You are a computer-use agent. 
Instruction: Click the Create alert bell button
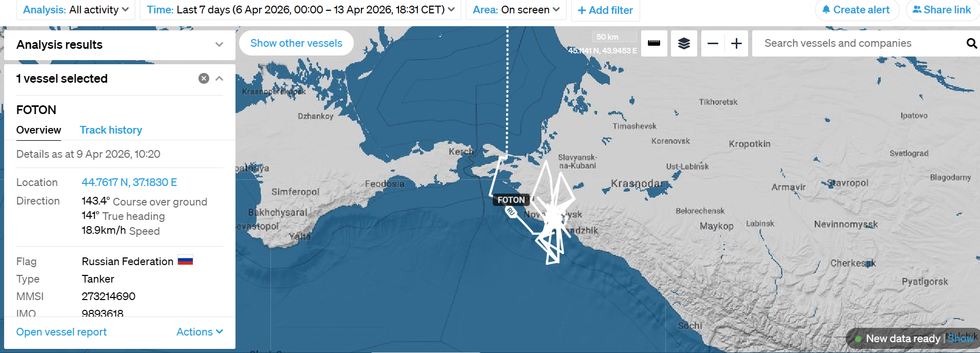pyautogui.click(x=856, y=10)
